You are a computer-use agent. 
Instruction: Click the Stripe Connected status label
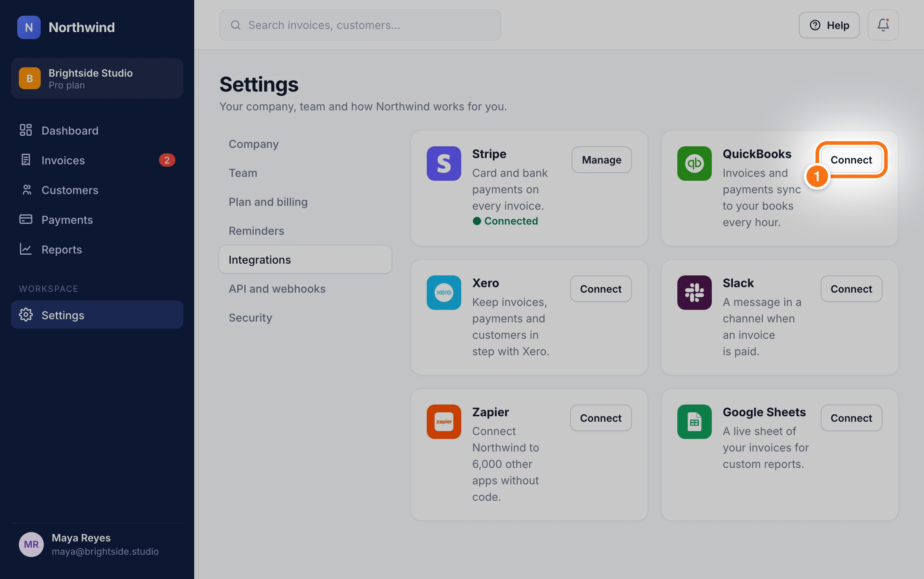[x=505, y=221]
